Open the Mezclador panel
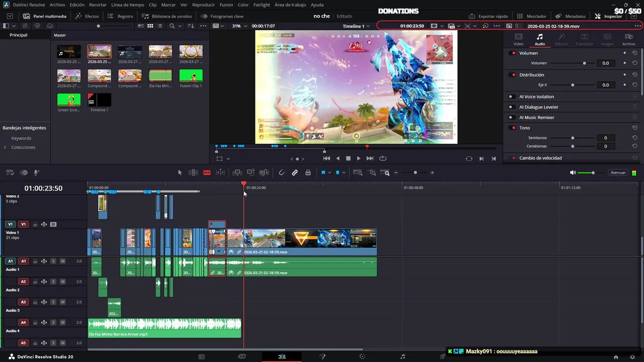 tap(531, 16)
